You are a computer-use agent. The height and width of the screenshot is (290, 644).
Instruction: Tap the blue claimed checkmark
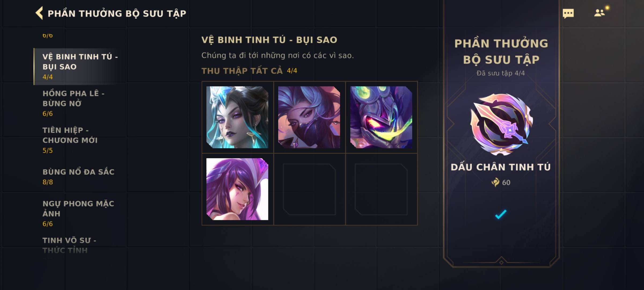point(501,214)
